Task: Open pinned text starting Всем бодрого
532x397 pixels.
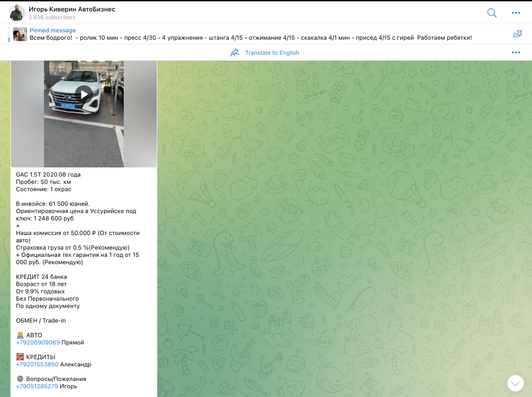Action: [251, 38]
